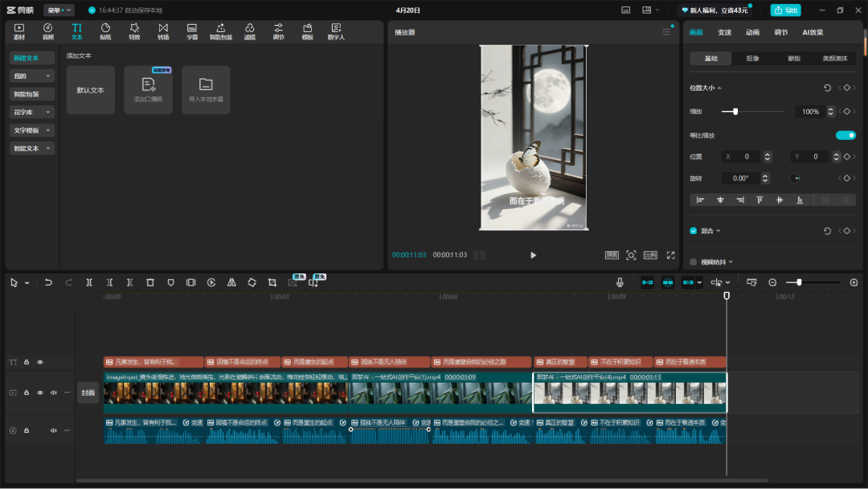Expand the 文字模板 category dropdown
This screenshot has width=868, height=489.
(32, 130)
